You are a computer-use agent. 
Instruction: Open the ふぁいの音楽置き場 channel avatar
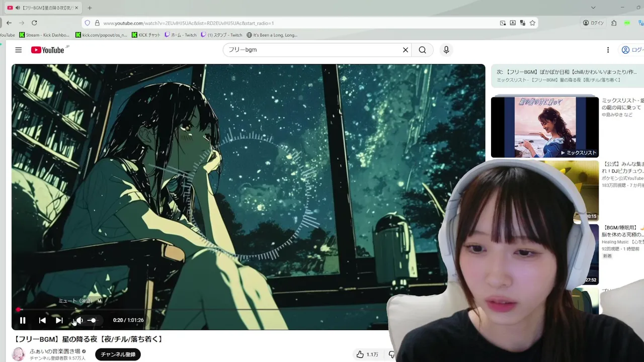click(x=19, y=354)
